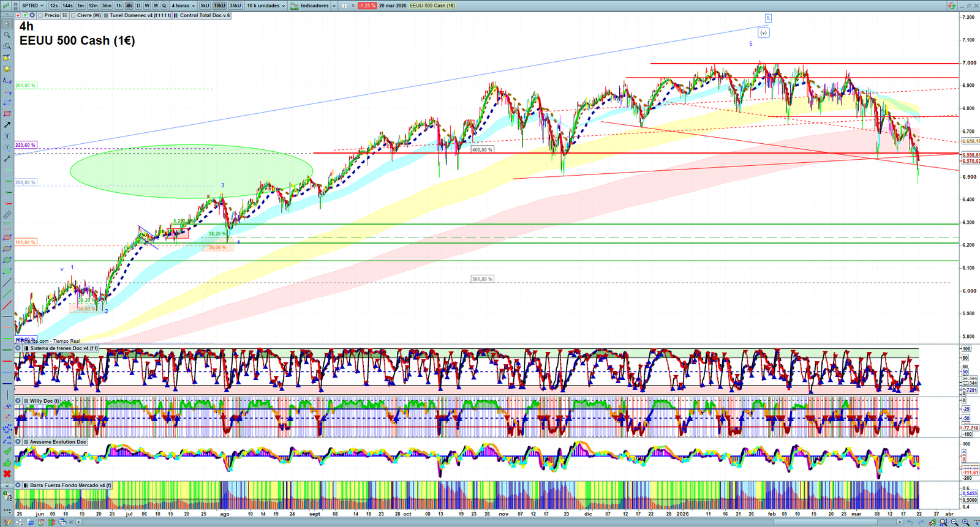The height and width of the screenshot is (527, 980).
Task: Close the Awesome Evolution Doc panel
Action: (18, 441)
